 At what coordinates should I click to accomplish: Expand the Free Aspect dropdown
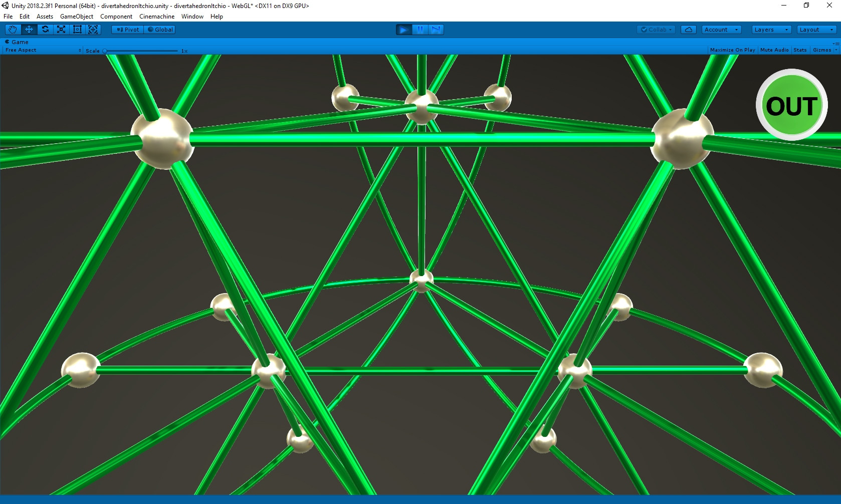pos(43,50)
